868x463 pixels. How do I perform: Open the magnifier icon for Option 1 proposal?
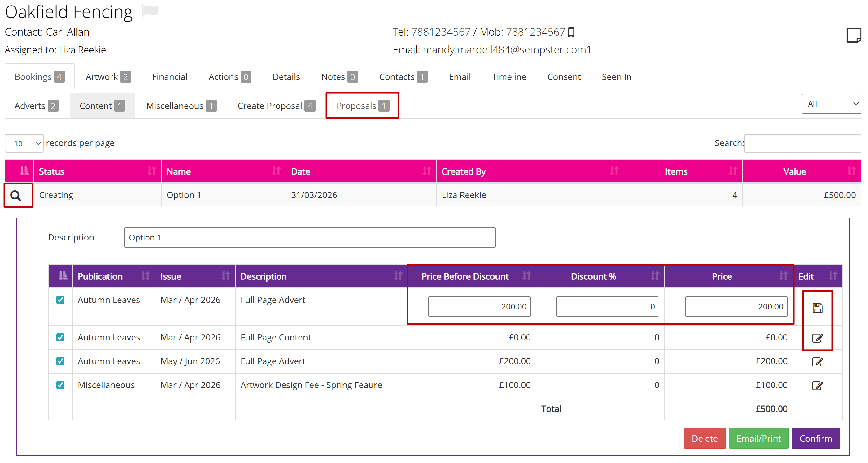[x=15, y=195]
